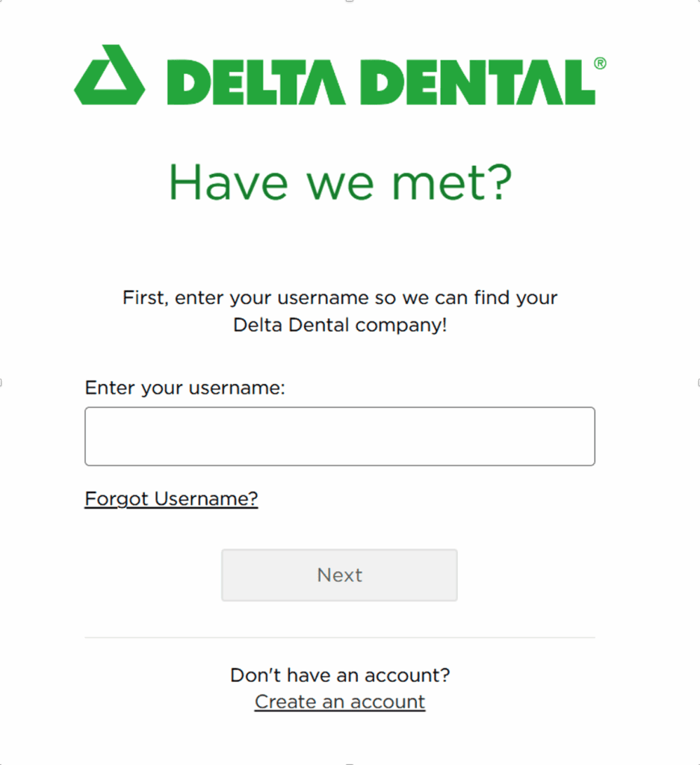
Task: Click the Forgot Username link
Action: 171,498
